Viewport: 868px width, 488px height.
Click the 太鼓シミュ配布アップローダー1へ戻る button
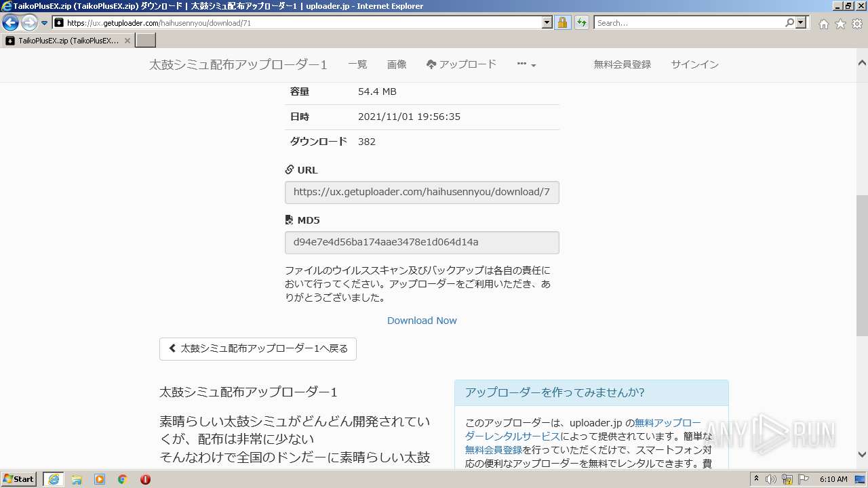point(258,348)
